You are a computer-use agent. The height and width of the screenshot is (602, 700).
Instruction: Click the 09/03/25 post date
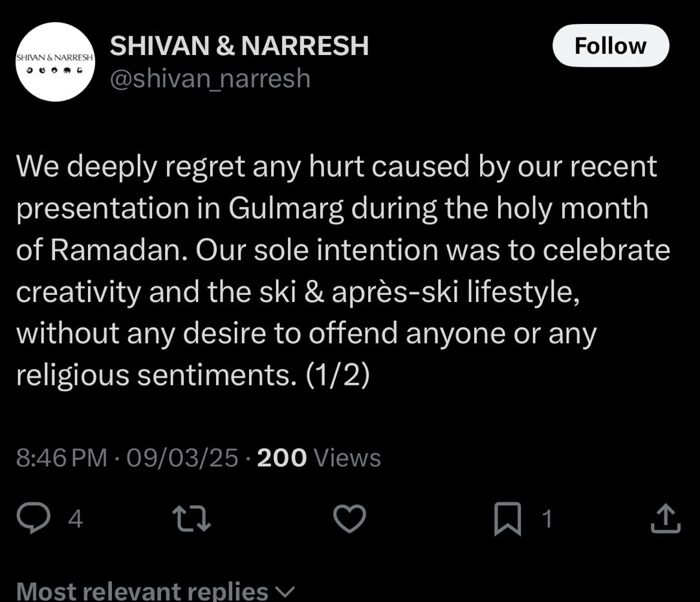click(182, 458)
